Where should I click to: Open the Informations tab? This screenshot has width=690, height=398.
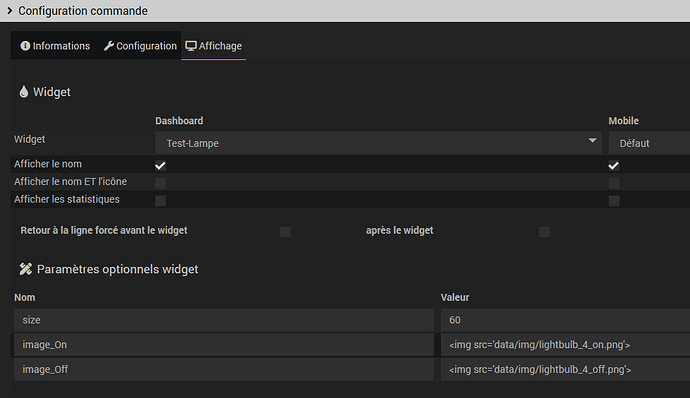(55, 46)
